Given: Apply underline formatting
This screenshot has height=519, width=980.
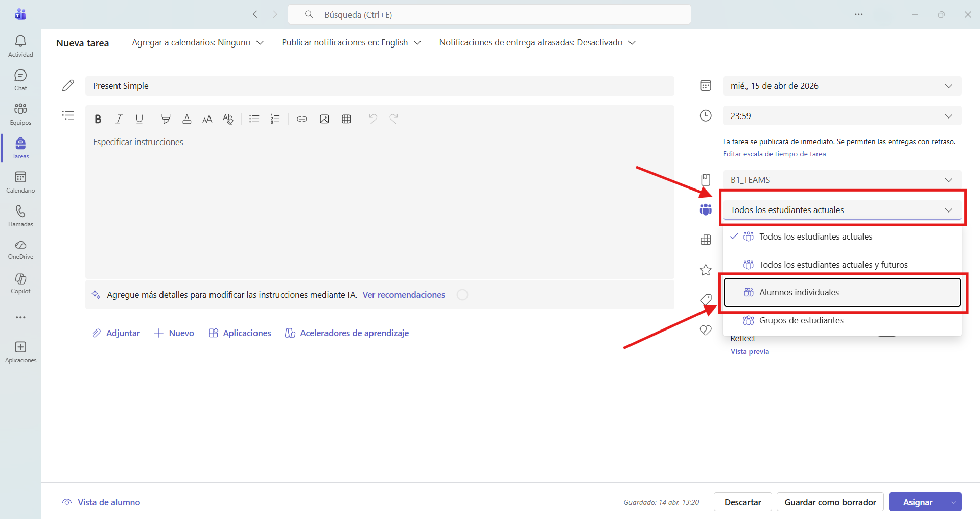Looking at the screenshot, I should (139, 119).
